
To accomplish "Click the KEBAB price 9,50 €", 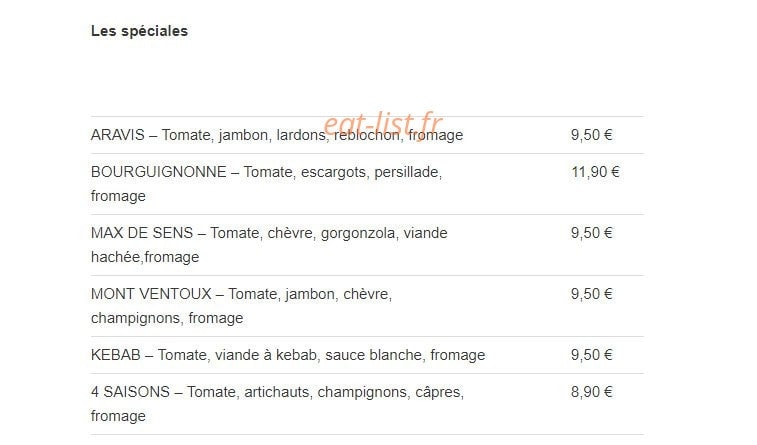I will [591, 355].
